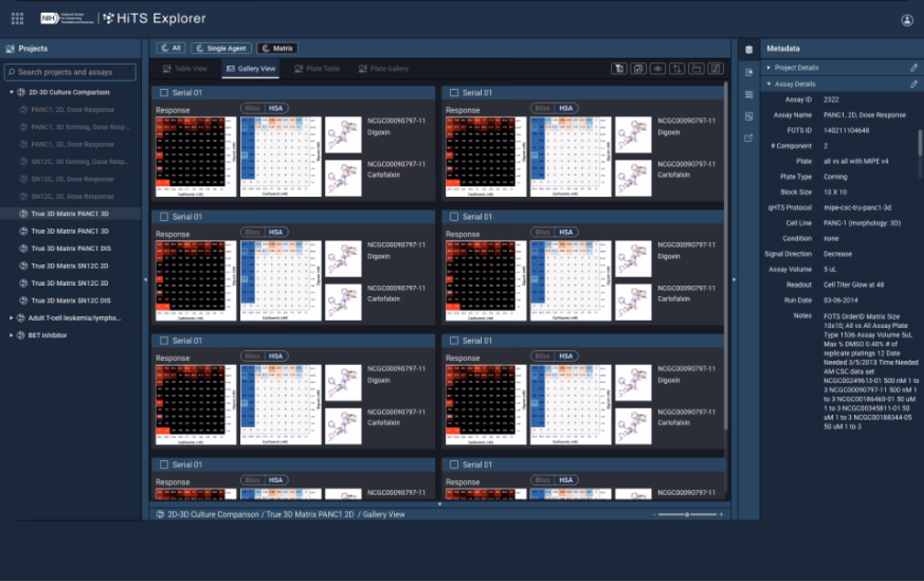924x581 pixels.
Task: Check the top-right Serial 01 card checkbox
Action: (454, 93)
